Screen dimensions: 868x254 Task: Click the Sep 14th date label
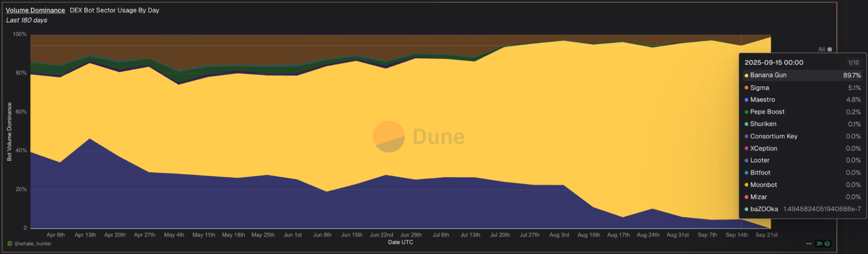737,235
